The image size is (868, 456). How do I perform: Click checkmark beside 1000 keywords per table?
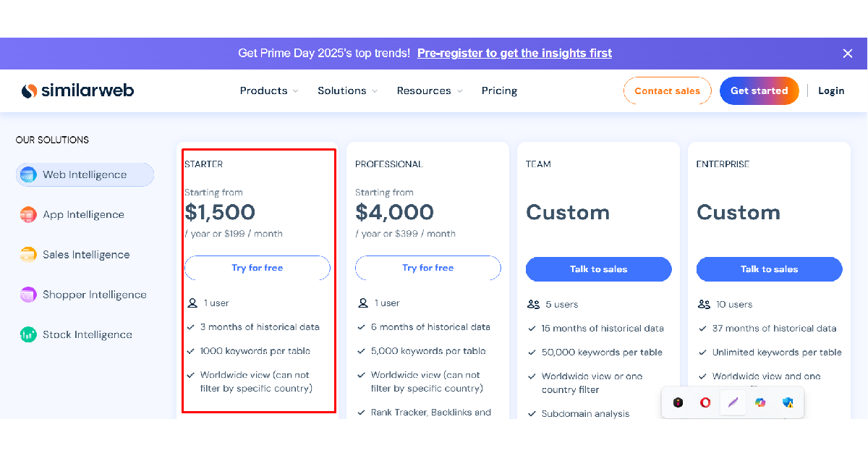tap(191, 351)
